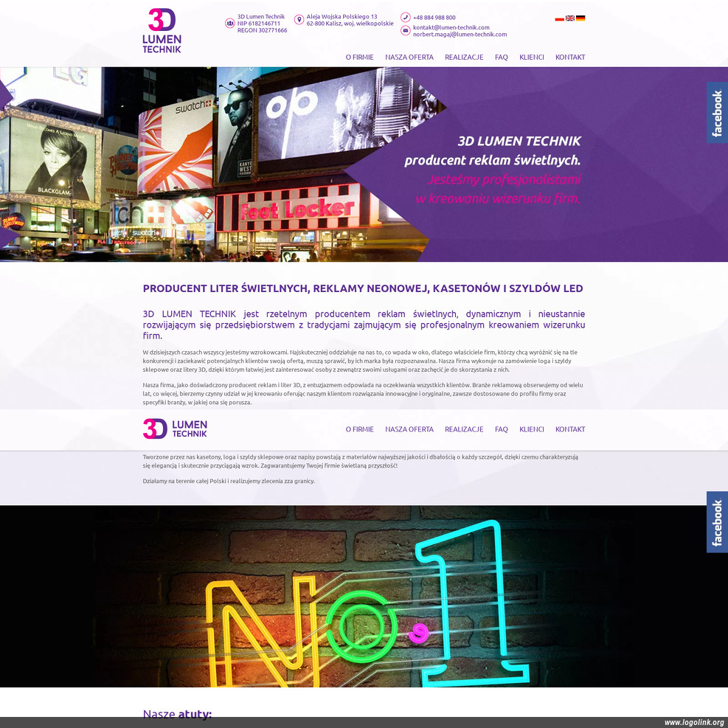Select KONTAKT in the sticky navigation bar
The width and height of the screenshot is (728, 728).
click(570, 429)
